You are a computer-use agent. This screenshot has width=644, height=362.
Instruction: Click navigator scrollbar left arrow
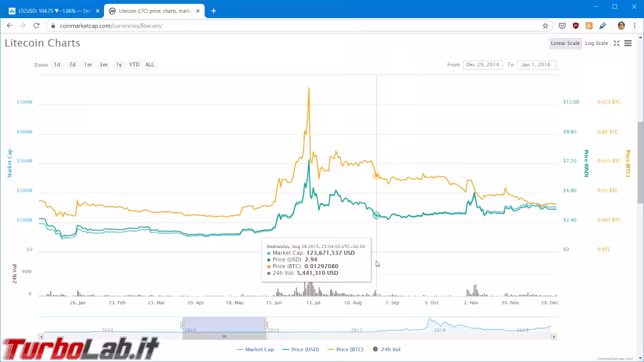[x=41, y=337]
